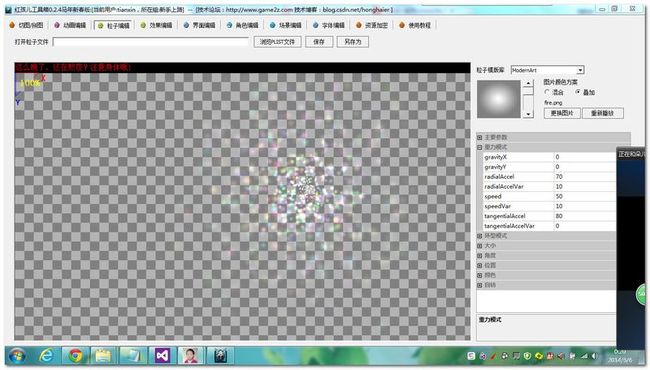The height and width of the screenshot is (370, 650).
Task: Click the speedVar value field
Action: [585, 206]
